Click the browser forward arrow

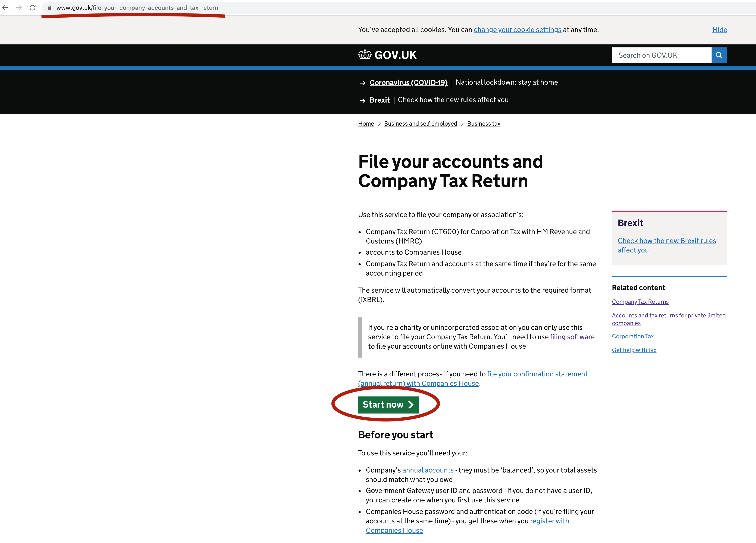(x=18, y=7)
